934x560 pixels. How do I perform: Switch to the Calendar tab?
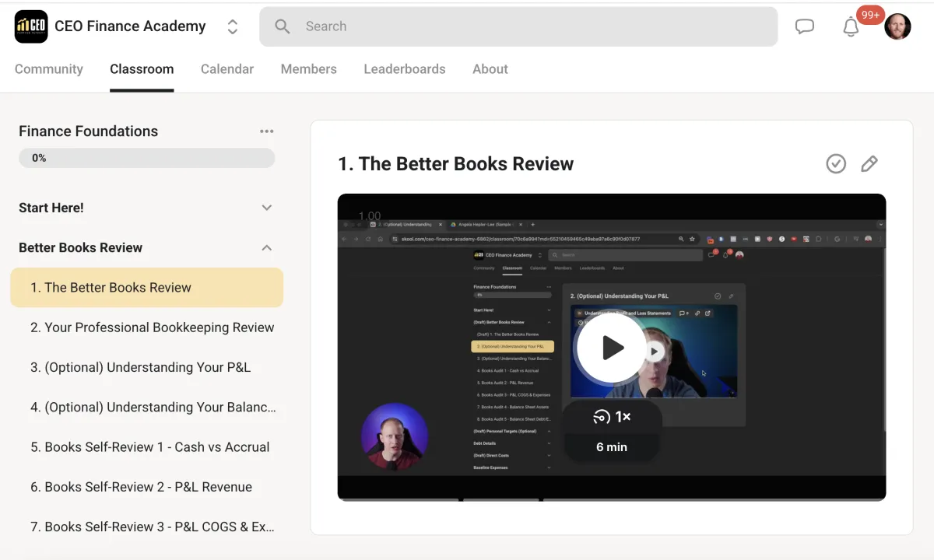[x=227, y=68]
